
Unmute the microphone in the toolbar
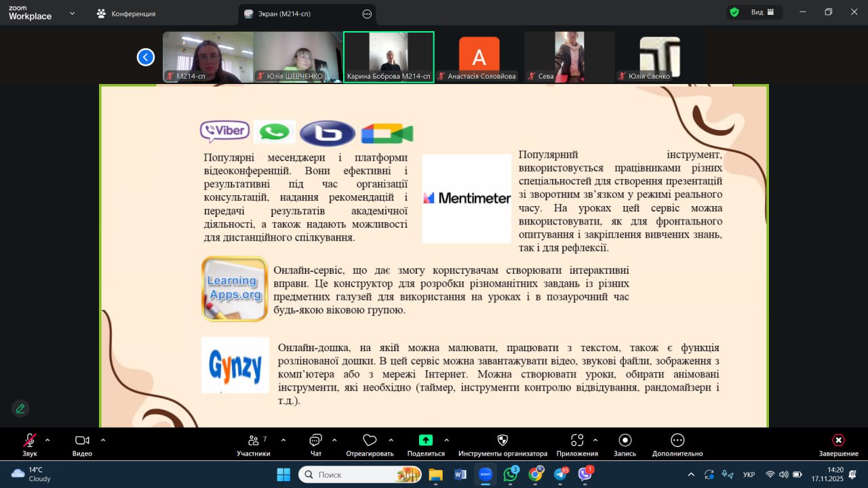[30, 441]
